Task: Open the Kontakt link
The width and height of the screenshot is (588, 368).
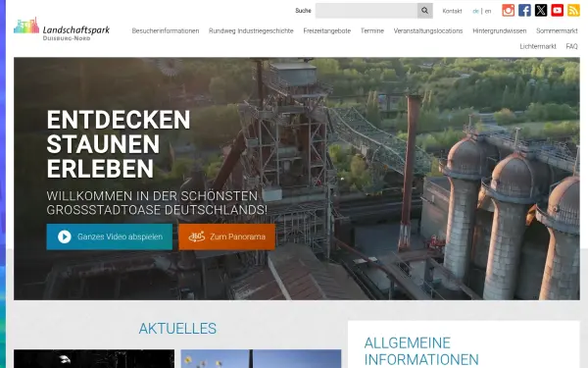Action: [x=452, y=11]
